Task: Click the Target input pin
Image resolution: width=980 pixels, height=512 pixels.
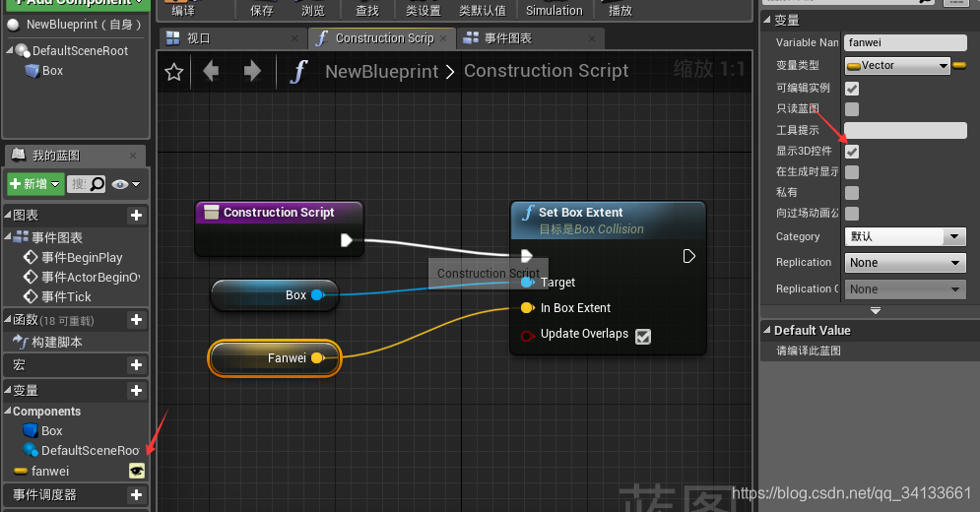Action: [528, 283]
